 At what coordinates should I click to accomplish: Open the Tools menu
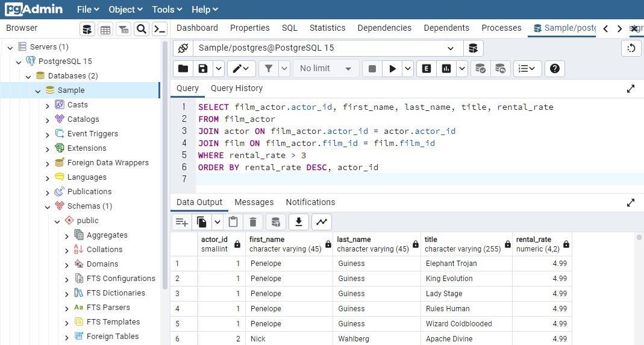pyautogui.click(x=167, y=10)
